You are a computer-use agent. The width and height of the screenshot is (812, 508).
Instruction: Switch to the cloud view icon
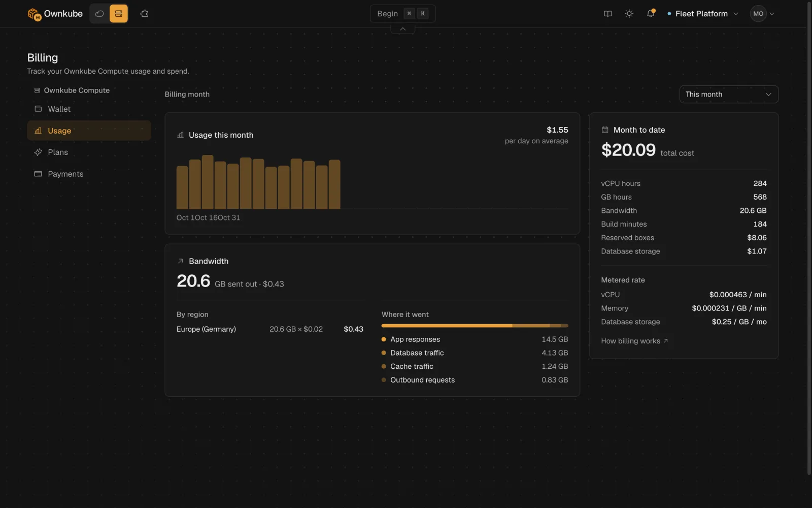pos(99,14)
